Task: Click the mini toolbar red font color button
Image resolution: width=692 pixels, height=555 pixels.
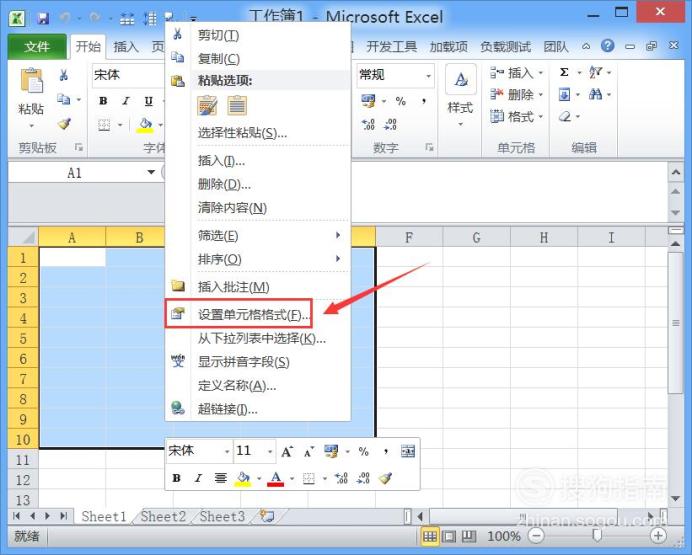Action: 276,479
